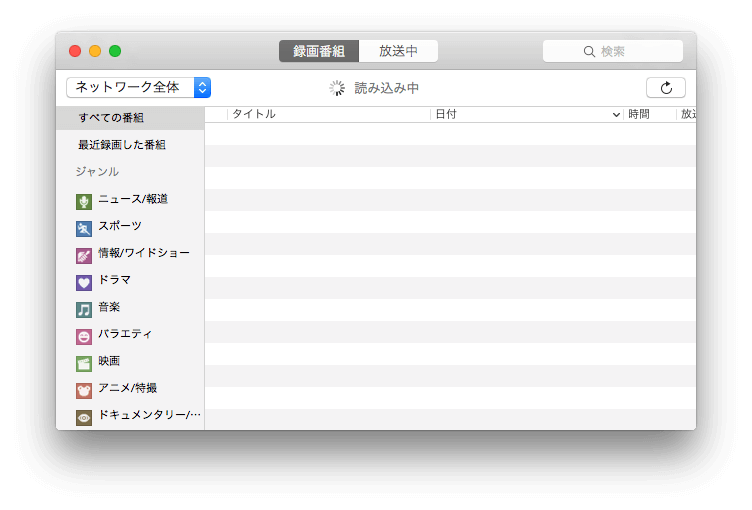Click the 映画 clapperboard icon

point(83,364)
